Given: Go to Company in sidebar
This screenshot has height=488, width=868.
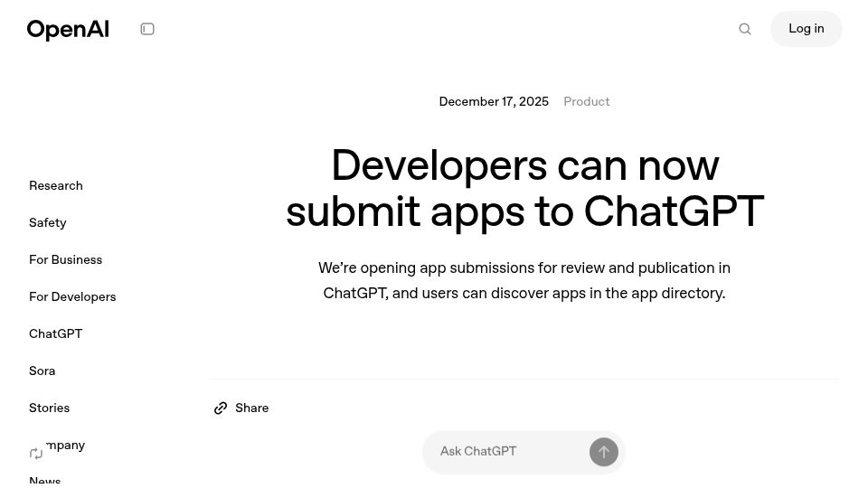Looking at the screenshot, I should (65, 446).
